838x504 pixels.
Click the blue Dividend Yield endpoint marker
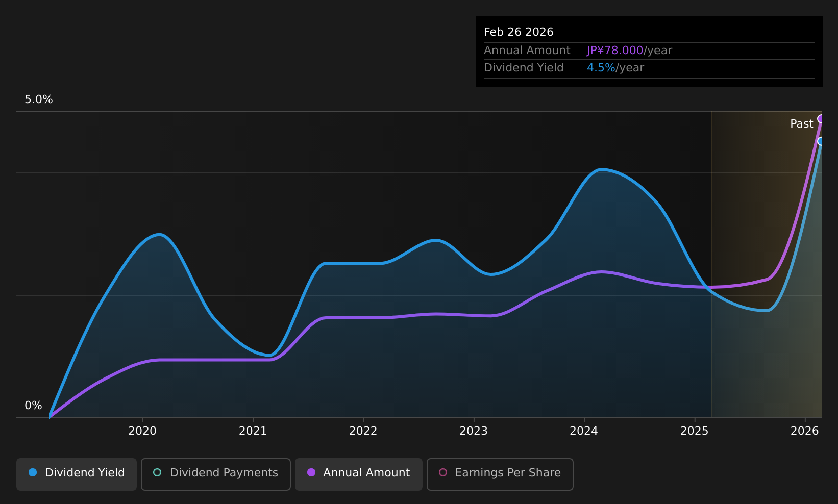point(821,141)
